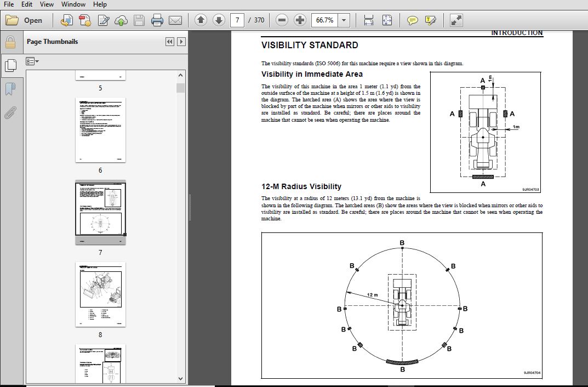
Task: Click the Open folder icon
Action: coord(12,20)
